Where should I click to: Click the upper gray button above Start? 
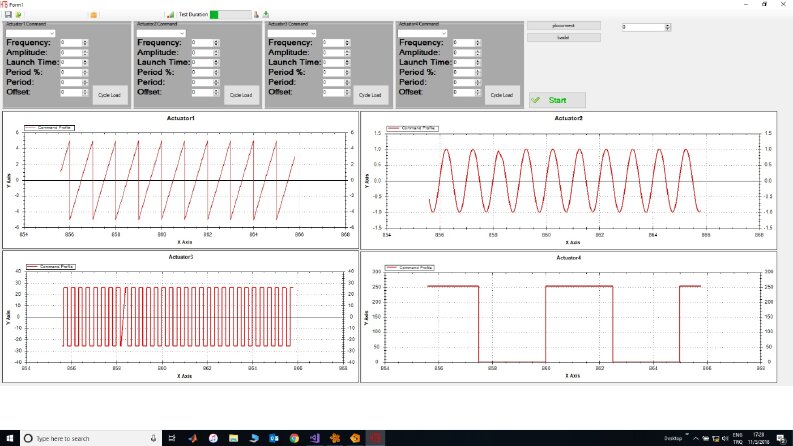563,26
